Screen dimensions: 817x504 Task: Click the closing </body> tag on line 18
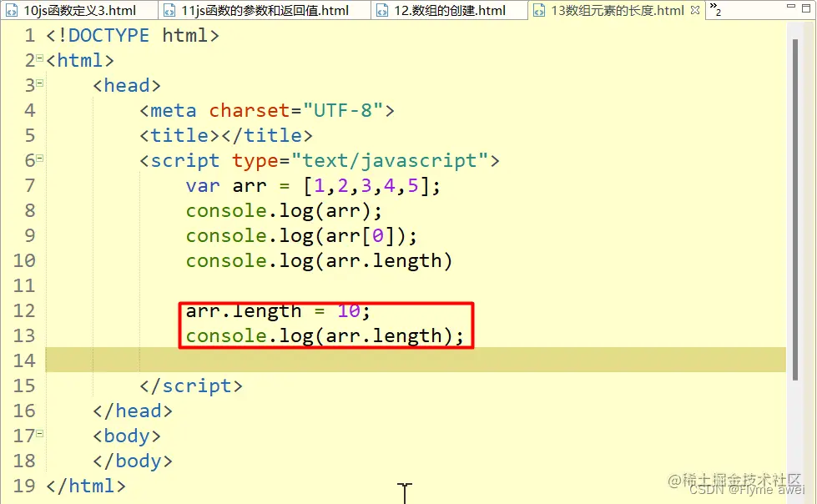click(133, 461)
